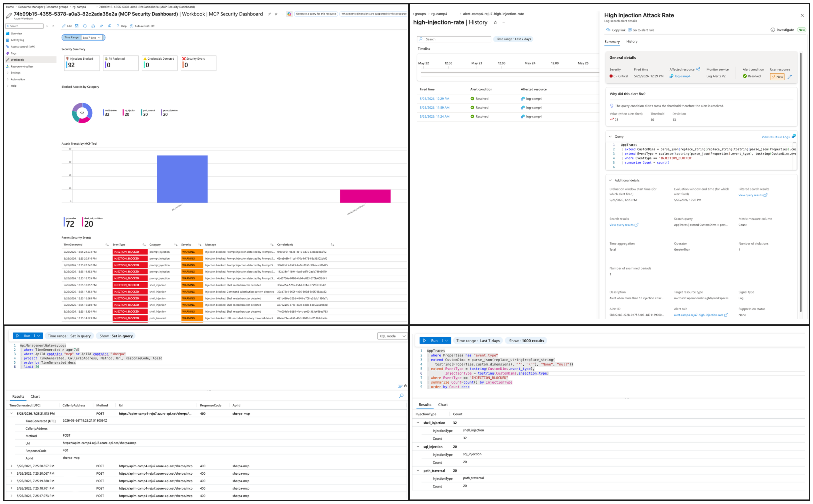The width and height of the screenshot is (813, 504).
Task: Expand the 7:25:20.857 PM log row
Action: (11, 466)
